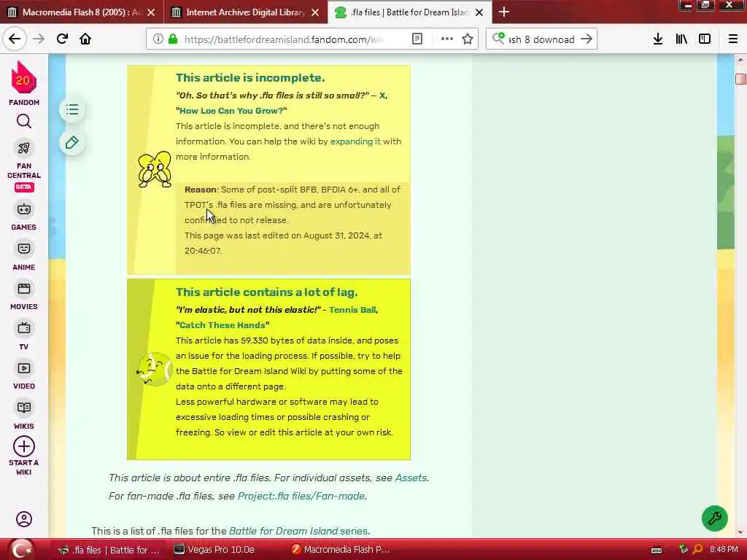Click the green padlock security icon
Viewport: 747px width, 560px height.
174,39
